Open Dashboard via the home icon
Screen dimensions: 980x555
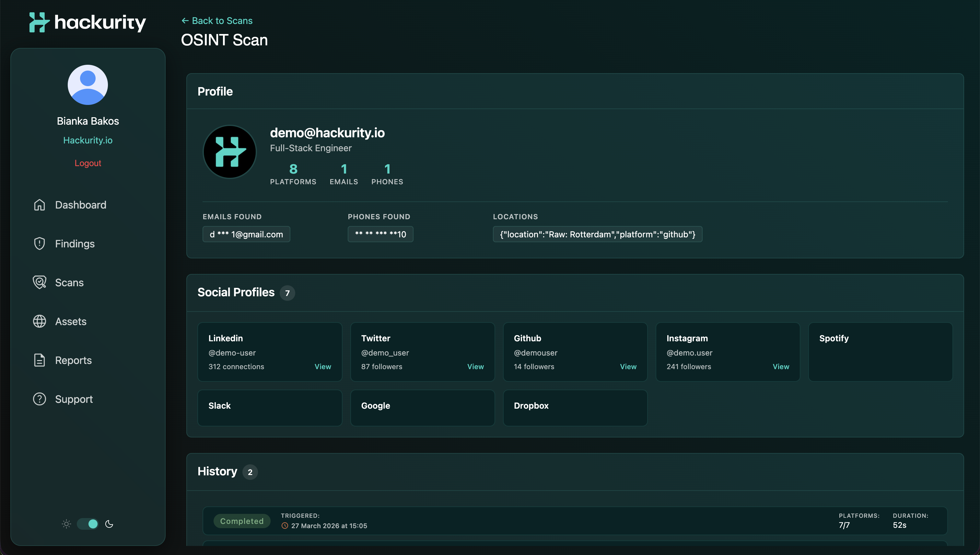(39, 205)
